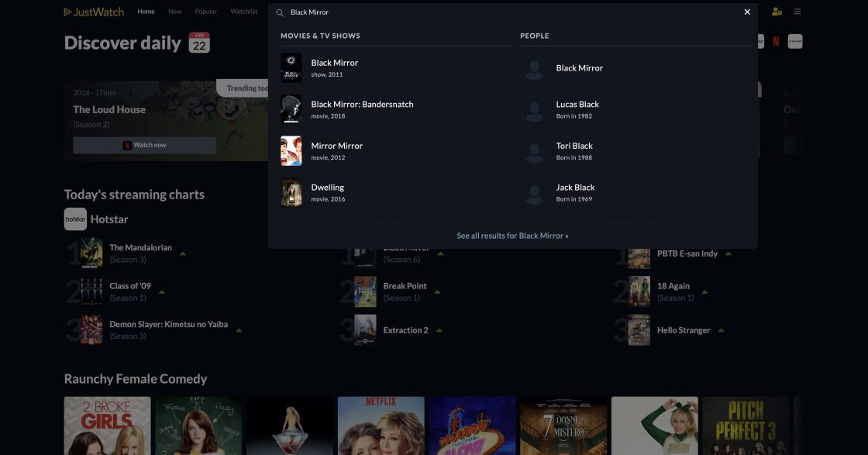Click the JustWatch logo
Screen dimensions: 868x455
[x=92, y=12]
